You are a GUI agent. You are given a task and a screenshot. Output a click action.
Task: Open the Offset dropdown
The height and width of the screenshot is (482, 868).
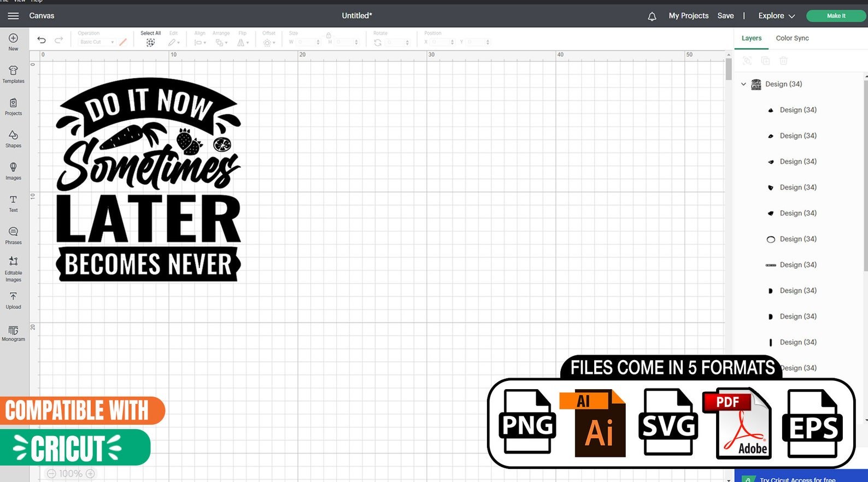pos(269,42)
